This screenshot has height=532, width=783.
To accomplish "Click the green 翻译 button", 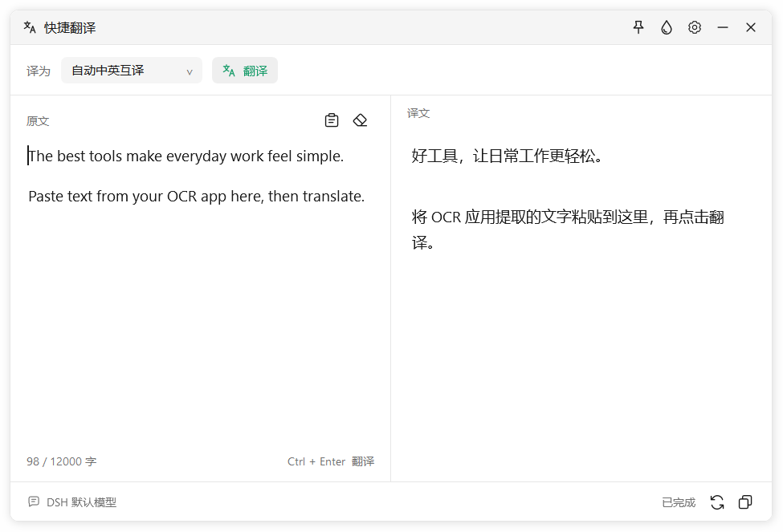I will click(245, 71).
